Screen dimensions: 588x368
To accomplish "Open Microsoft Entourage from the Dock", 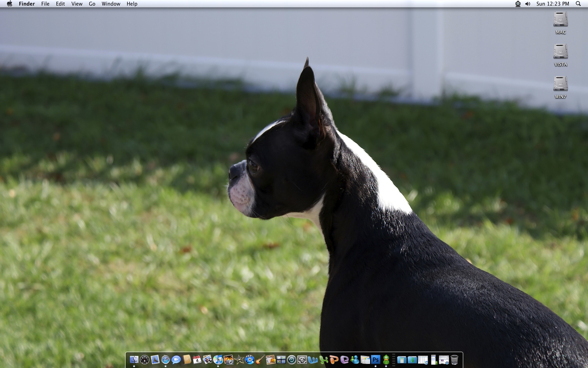I will point(344,360).
